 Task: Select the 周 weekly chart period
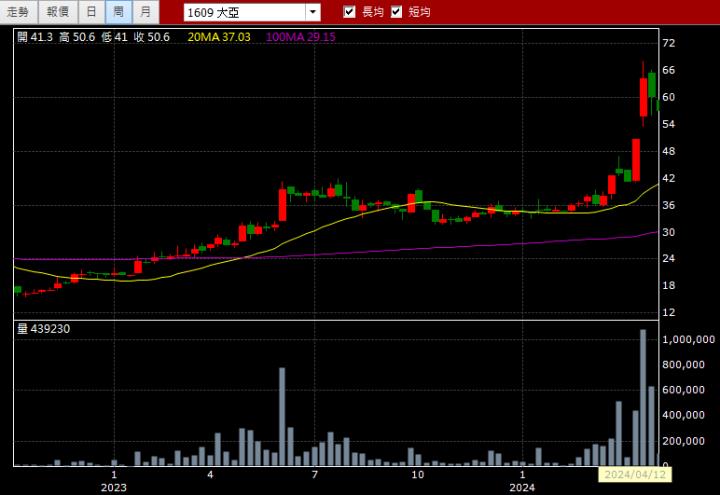118,12
